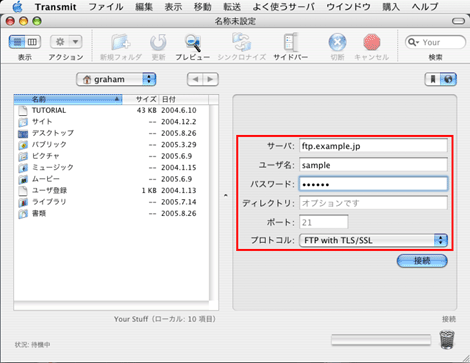
Task: Select the 書類 folder icon
Action: 23,214
